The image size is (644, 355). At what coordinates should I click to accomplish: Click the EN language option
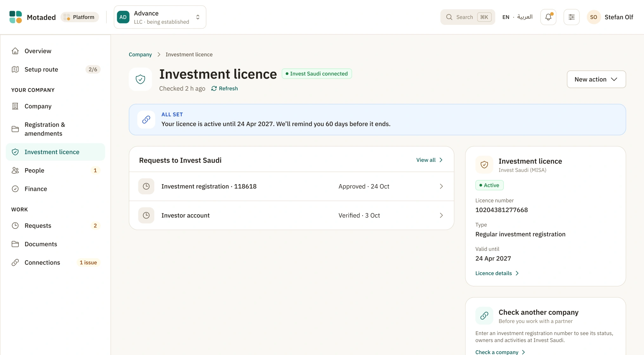pos(506,17)
